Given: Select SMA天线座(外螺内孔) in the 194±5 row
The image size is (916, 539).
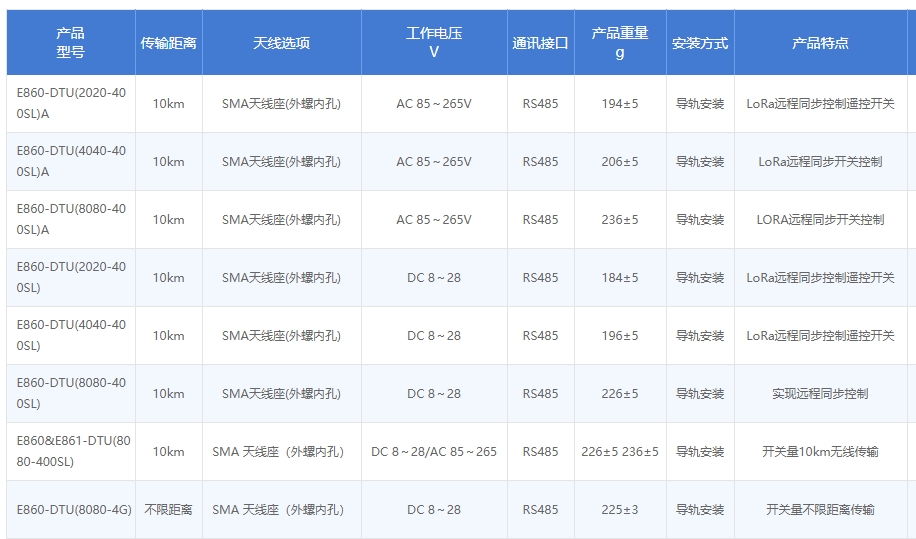Looking at the screenshot, I should click(282, 103).
